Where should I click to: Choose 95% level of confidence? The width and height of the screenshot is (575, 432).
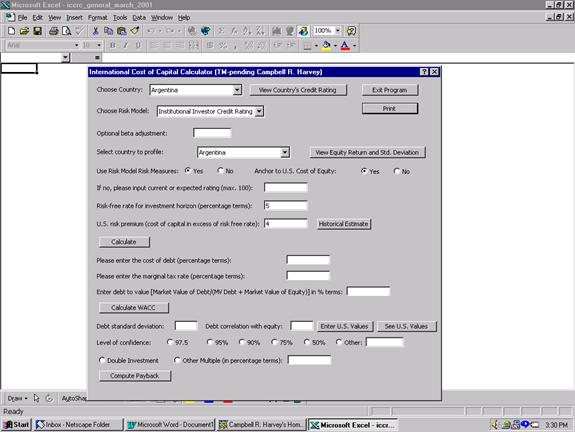tap(209, 342)
